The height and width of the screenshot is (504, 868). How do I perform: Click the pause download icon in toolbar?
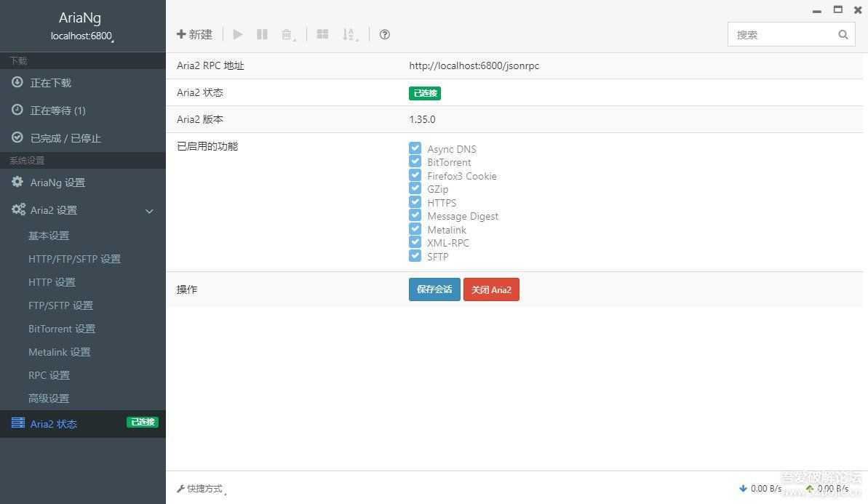263,34
